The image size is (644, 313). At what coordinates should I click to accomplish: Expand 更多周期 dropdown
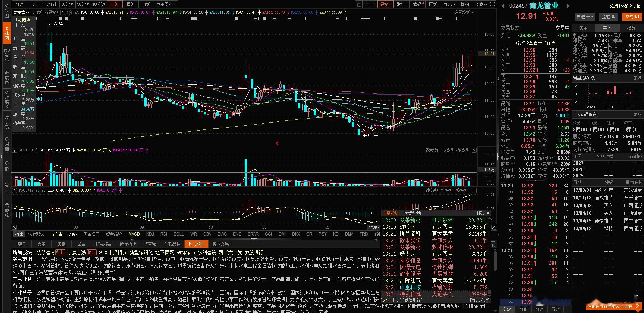pos(166,4)
